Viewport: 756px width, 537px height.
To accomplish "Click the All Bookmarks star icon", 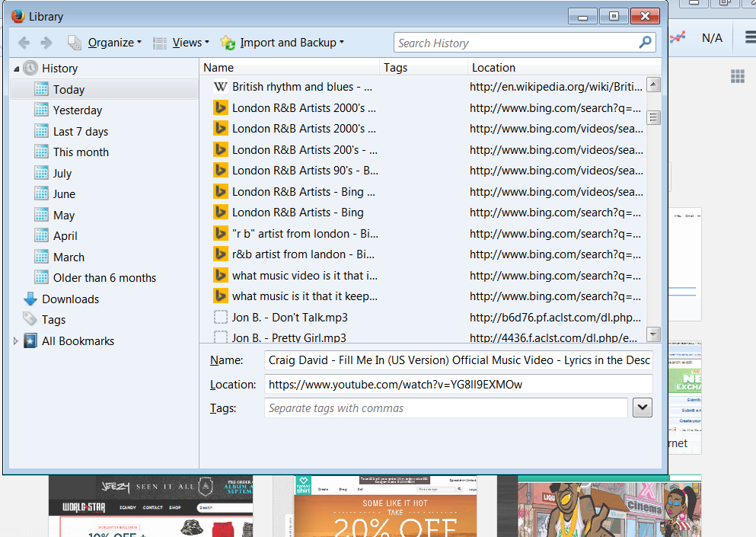I will [x=30, y=340].
